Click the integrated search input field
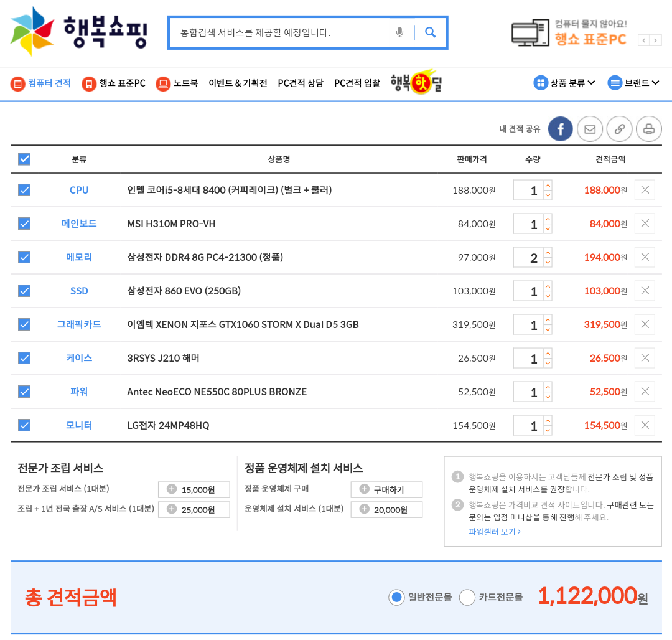 click(283, 32)
